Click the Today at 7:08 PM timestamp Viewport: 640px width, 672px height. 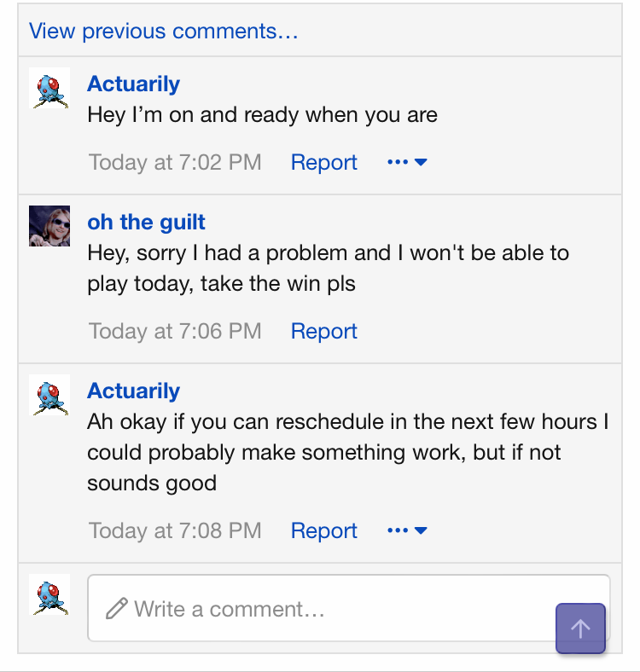click(175, 530)
